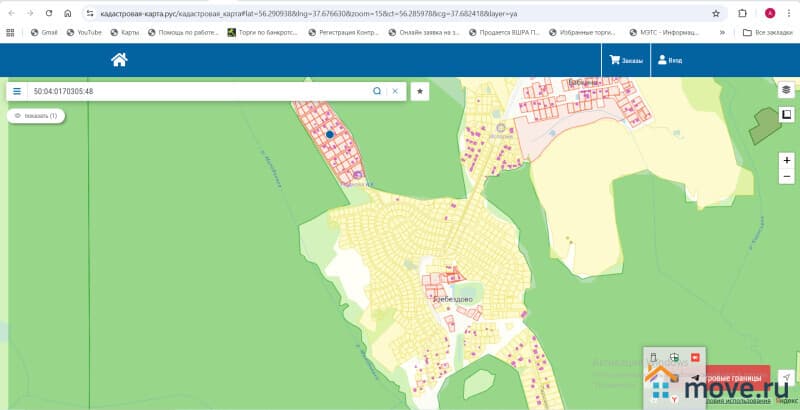
Task: Zoom in with the plus button
Action: coord(787,160)
